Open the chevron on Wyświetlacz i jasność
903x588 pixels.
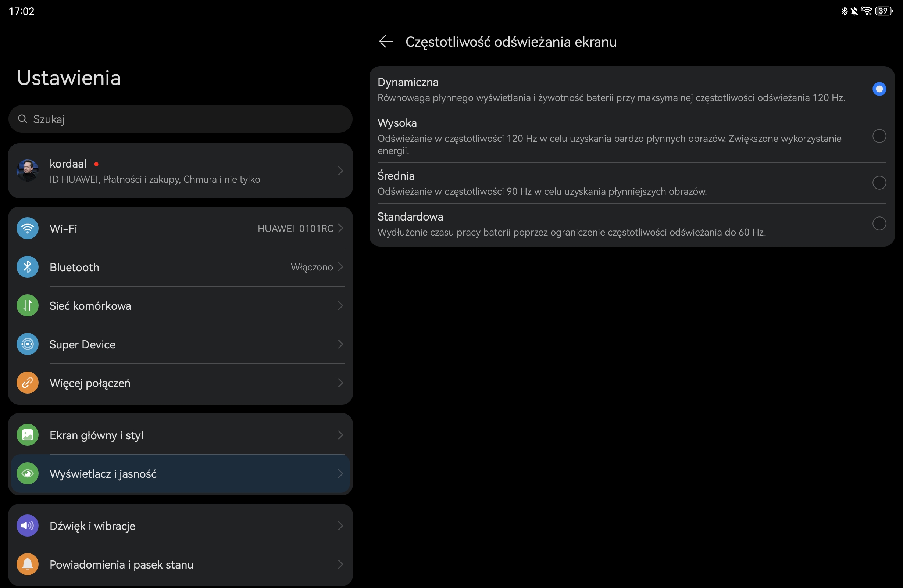point(340,474)
